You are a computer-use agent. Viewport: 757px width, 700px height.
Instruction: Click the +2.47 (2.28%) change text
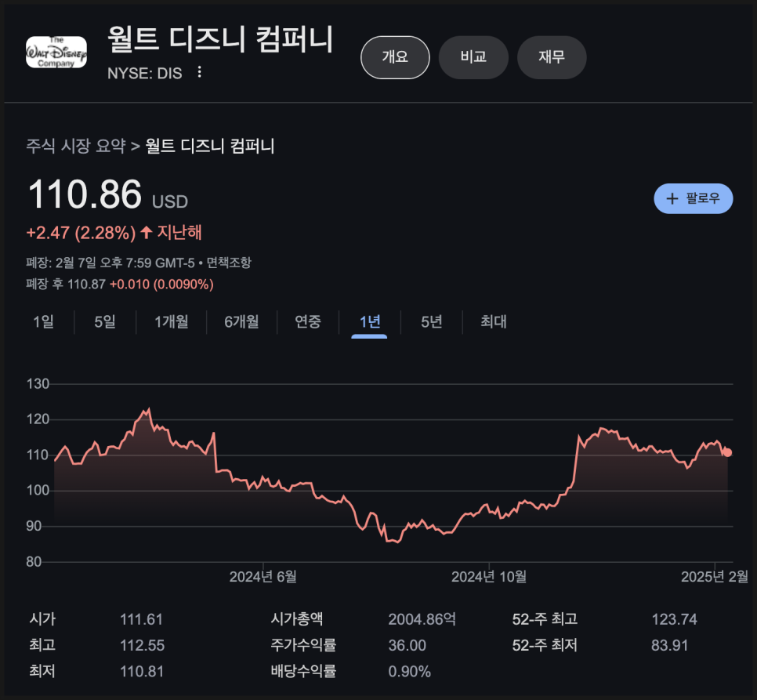click(x=81, y=233)
